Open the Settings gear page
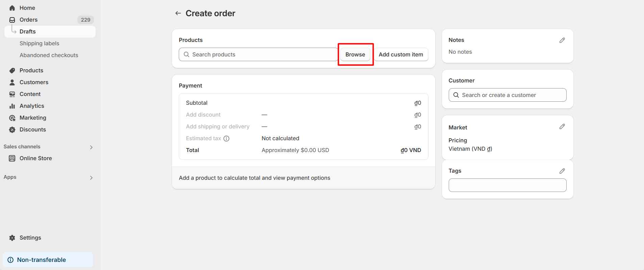The width and height of the screenshot is (644, 270). (x=30, y=238)
